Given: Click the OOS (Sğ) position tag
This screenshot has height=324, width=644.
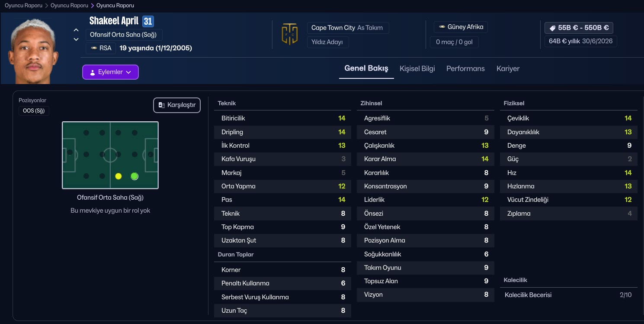Looking at the screenshot, I should pos(34,111).
